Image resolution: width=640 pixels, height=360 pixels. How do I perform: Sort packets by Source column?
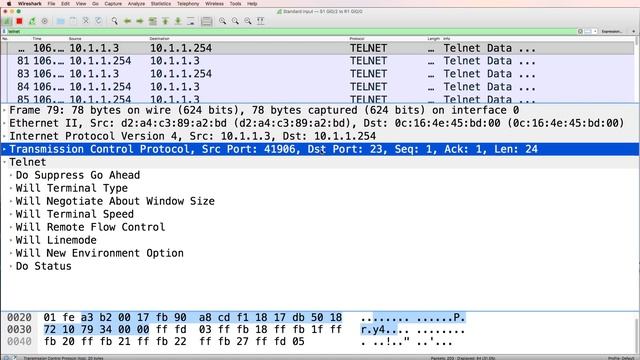click(75, 39)
